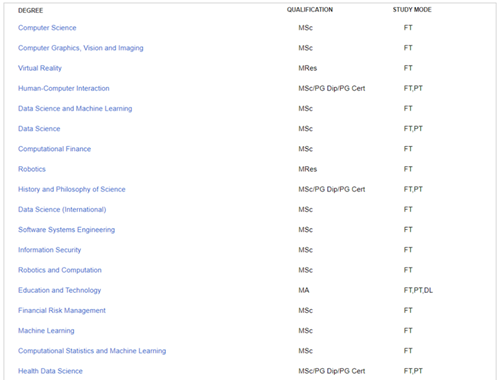The height and width of the screenshot is (380, 500).
Task: Open the Computational Finance degree link
Action: 54,149
